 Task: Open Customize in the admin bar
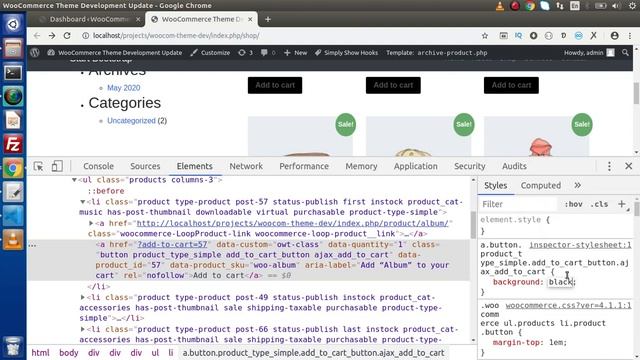coord(210,53)
